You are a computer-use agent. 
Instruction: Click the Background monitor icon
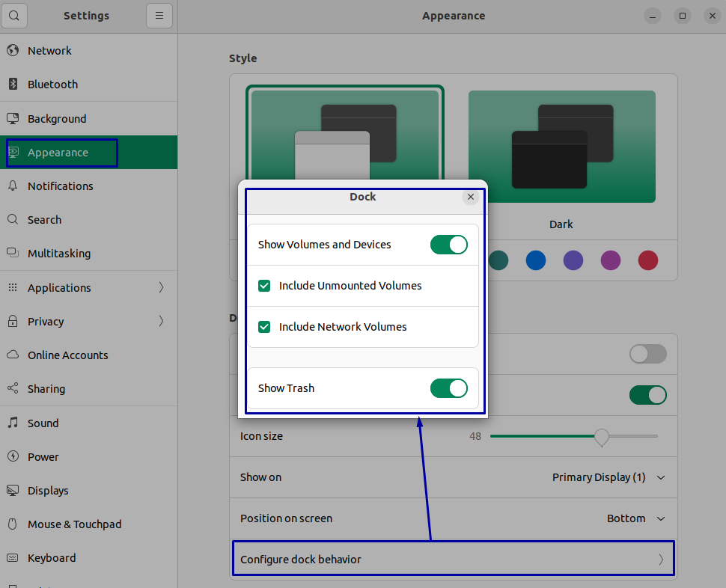click(x=13, y=118)
